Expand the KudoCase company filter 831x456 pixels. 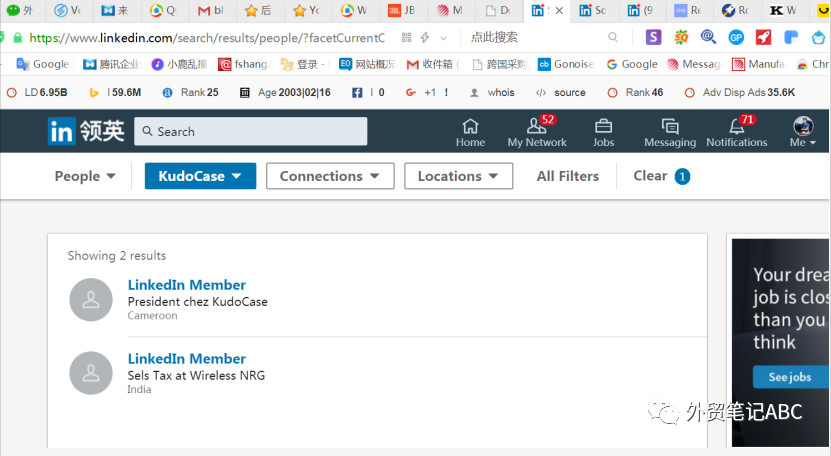coord(200,176)
